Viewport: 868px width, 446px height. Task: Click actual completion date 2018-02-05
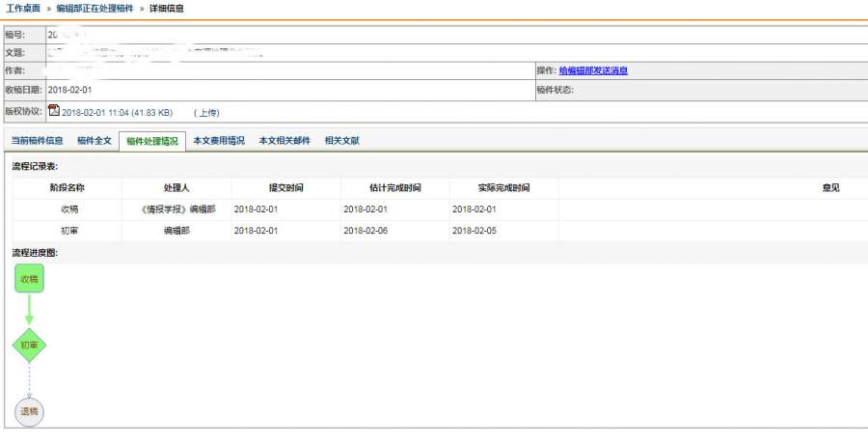[475, 231]
